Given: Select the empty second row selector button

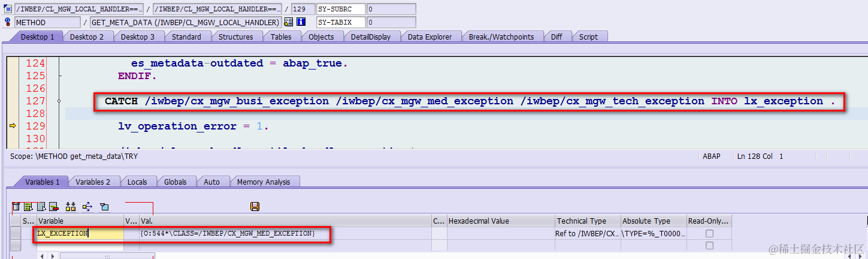Looking at the screenshot, I should [16, 245].
